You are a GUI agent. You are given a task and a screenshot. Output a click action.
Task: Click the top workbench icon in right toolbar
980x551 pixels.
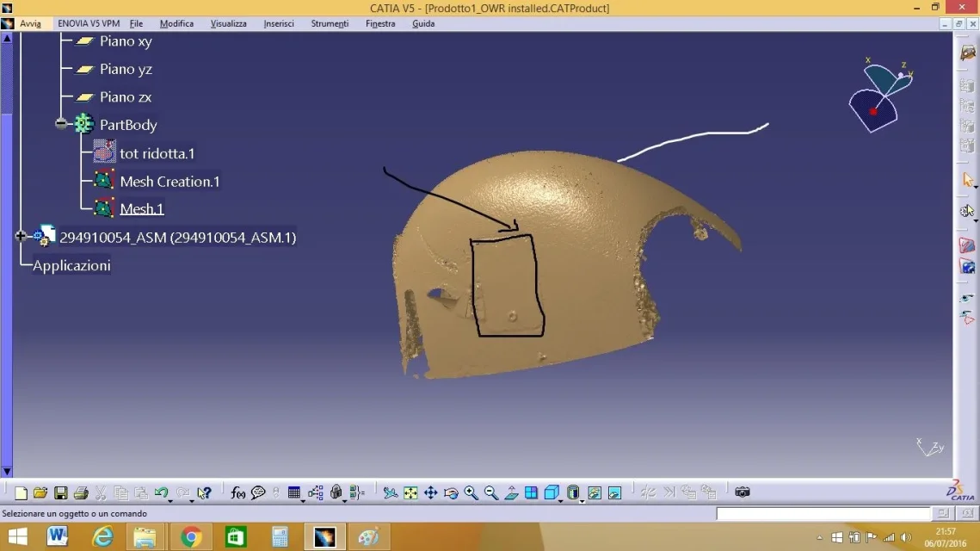pyautogui.click(x=967, y=53)
